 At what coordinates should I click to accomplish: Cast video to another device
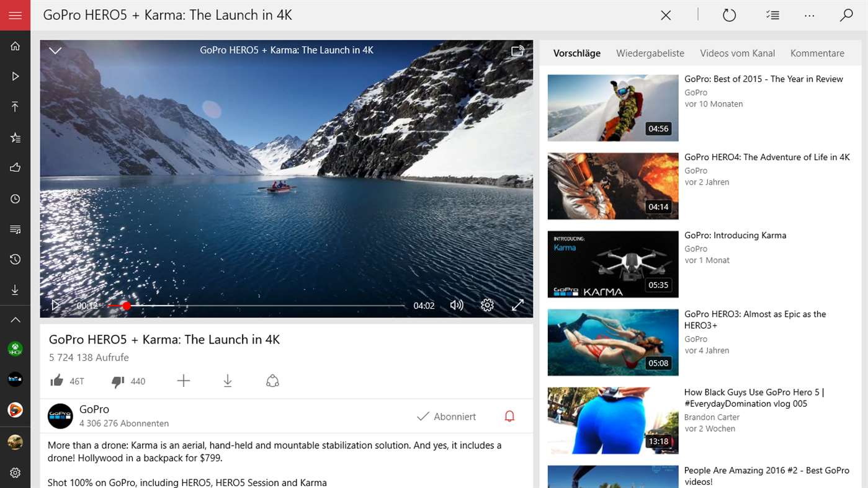coord(517,51)
